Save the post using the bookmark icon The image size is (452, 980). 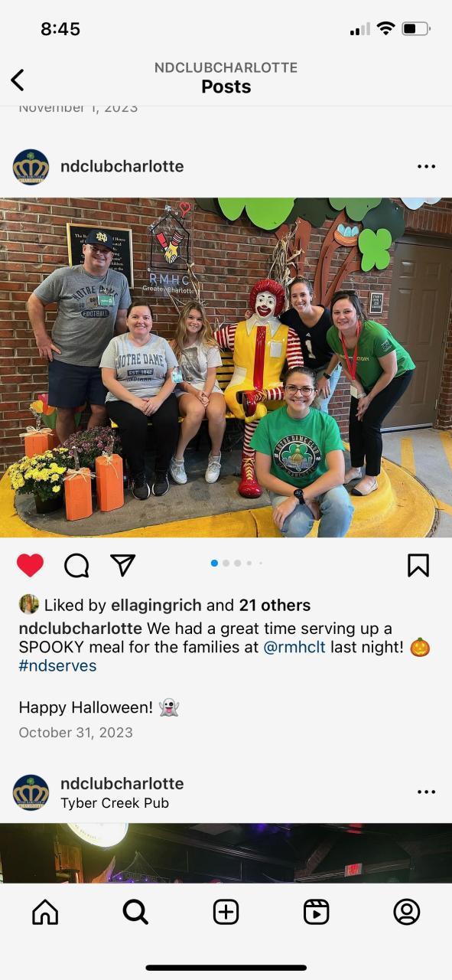coord(418,565)
